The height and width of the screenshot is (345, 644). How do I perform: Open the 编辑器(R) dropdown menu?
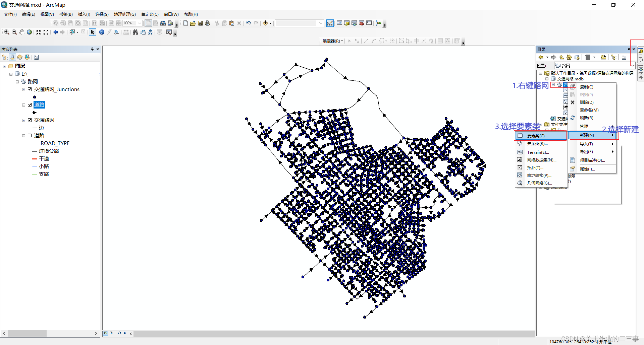332,41
